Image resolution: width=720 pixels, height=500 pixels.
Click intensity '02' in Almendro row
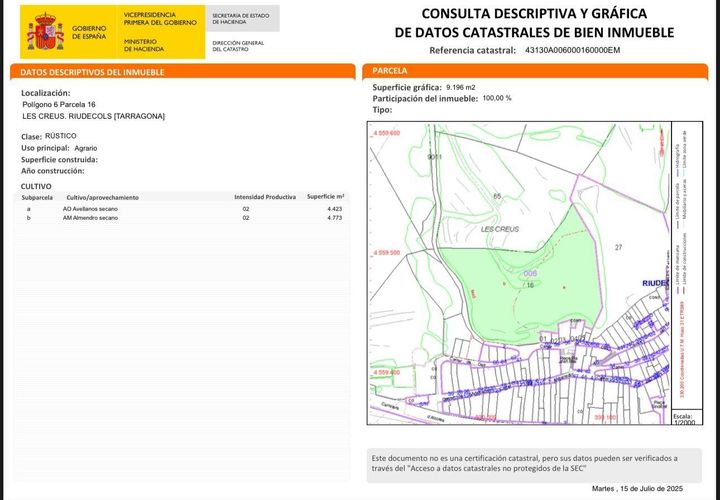tap(246, 218)
